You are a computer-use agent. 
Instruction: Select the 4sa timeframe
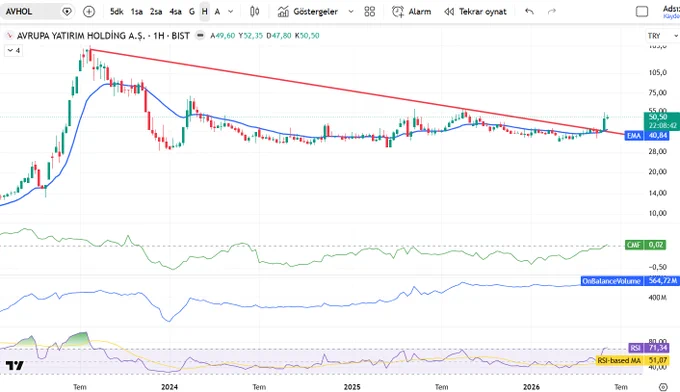click(175, 12)
